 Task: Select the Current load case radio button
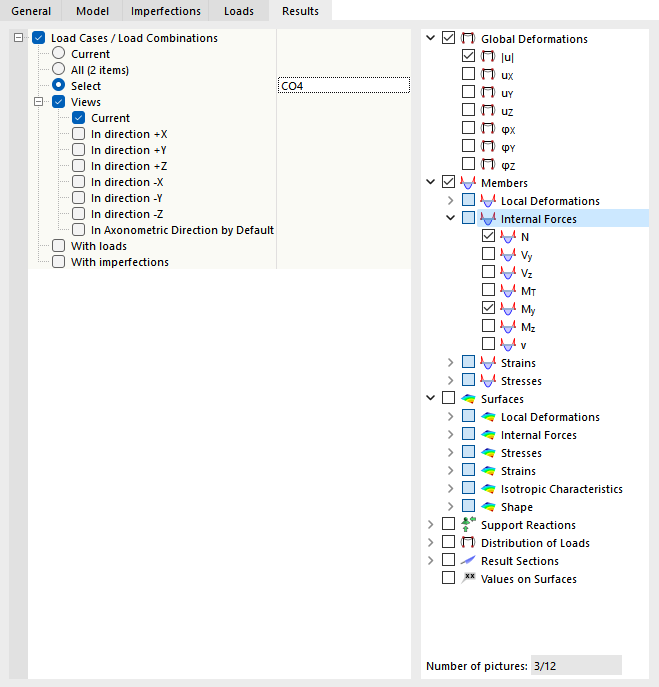58,53
